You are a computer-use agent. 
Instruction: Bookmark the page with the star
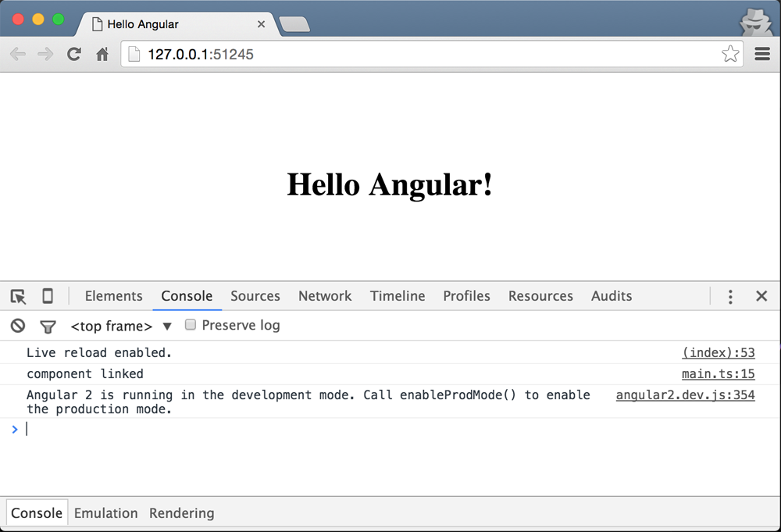point(730,54)
